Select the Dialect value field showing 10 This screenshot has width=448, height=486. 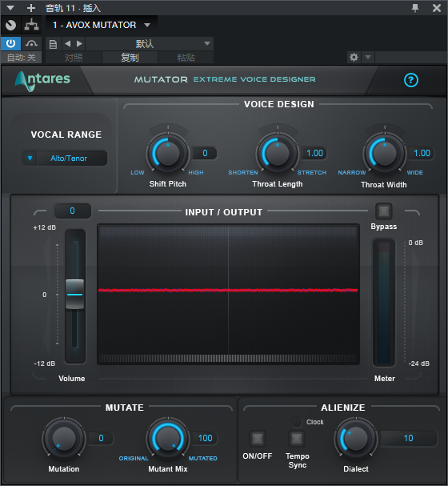pos(409,438)
